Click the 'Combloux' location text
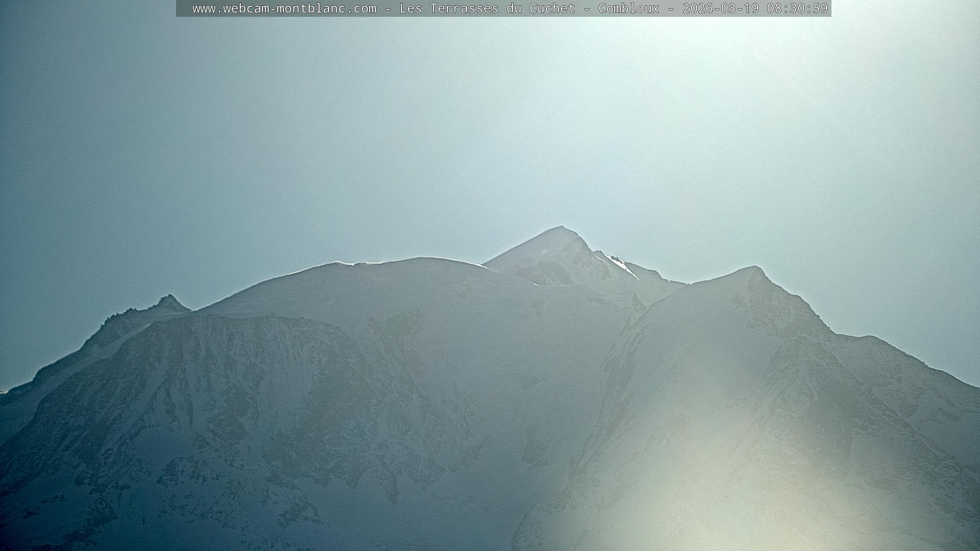 click(629, 8)
